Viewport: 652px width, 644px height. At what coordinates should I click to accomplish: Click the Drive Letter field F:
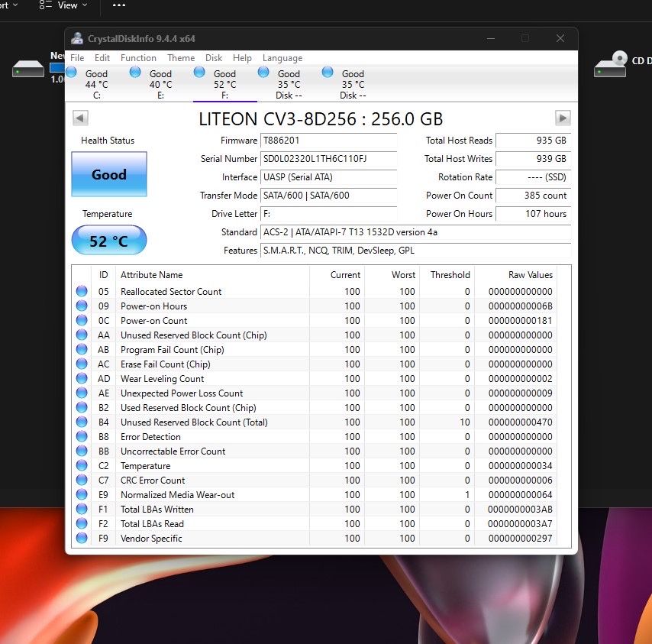(x=328, y=213)
